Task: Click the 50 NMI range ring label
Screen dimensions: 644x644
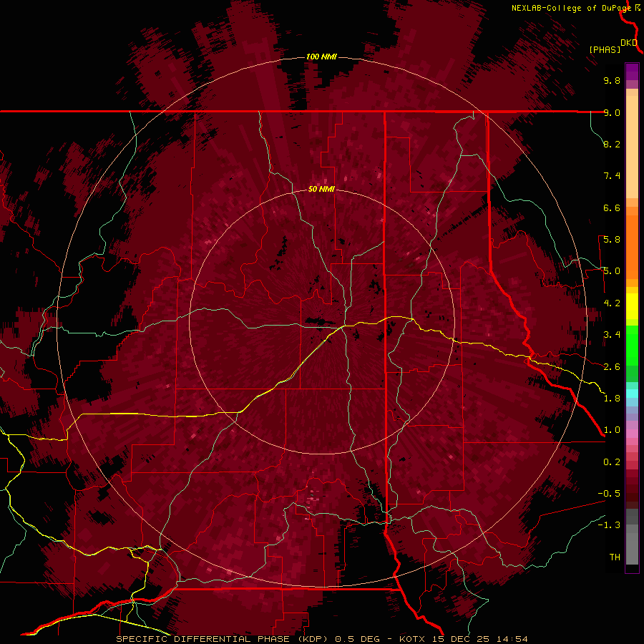Action: coord(321,189)
